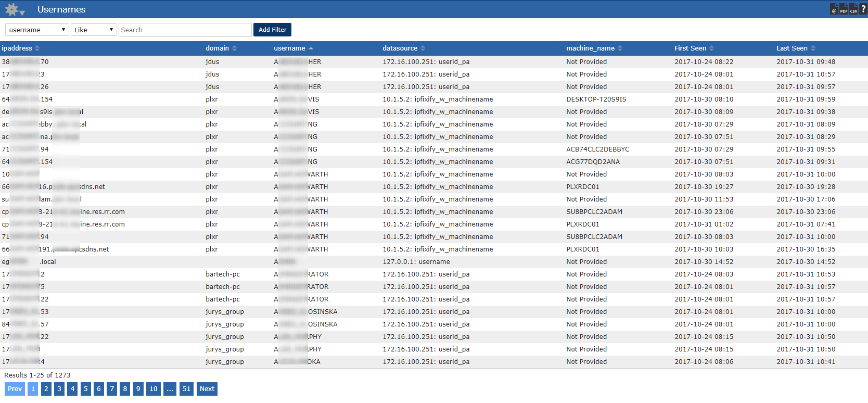Open the help question mark
The height and width of the screenshot is (403, 868).
coord(863,9)
